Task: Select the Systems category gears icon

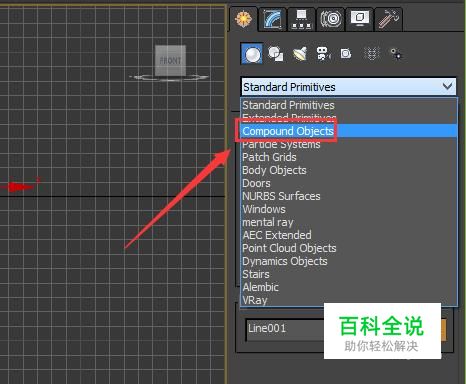Action: click(396, 54)
